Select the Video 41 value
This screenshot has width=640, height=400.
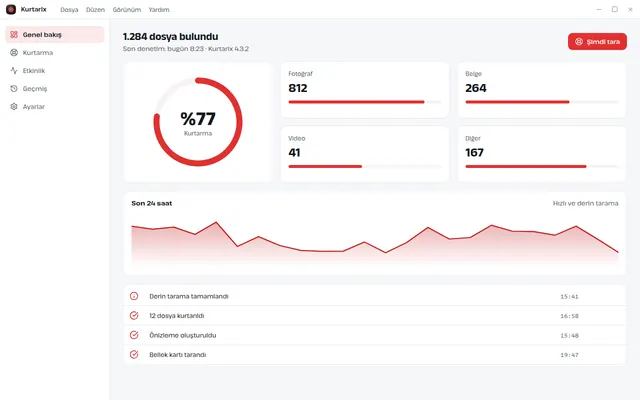click(x=294, y=153)
